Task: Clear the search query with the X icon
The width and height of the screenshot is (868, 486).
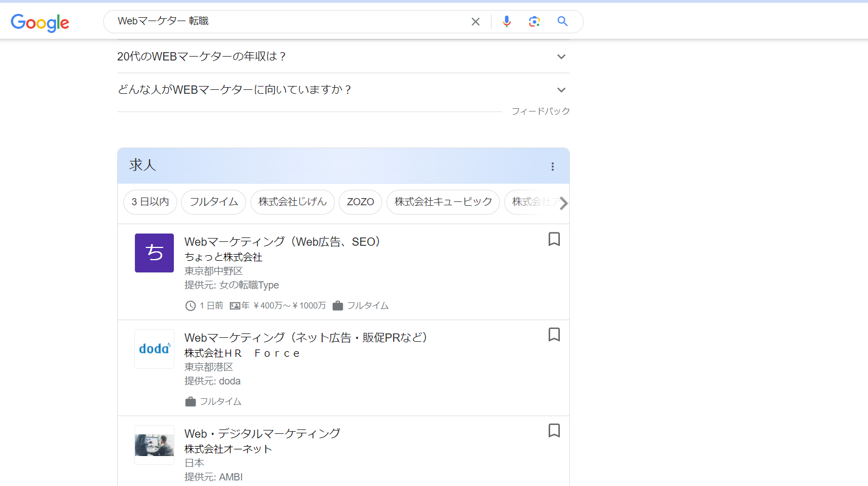Action: click(x=475, y=21)
